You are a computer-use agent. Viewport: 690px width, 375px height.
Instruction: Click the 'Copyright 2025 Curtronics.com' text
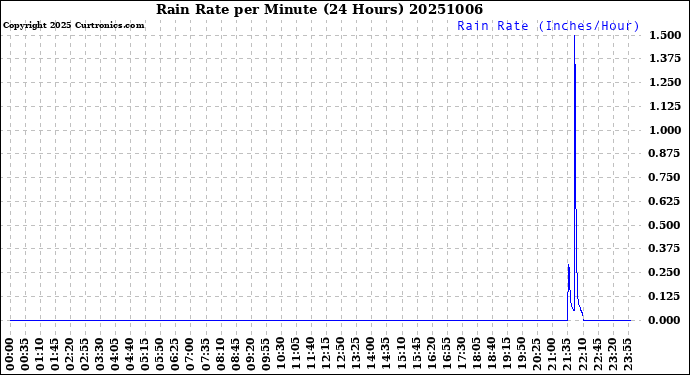tap(73, 26)
